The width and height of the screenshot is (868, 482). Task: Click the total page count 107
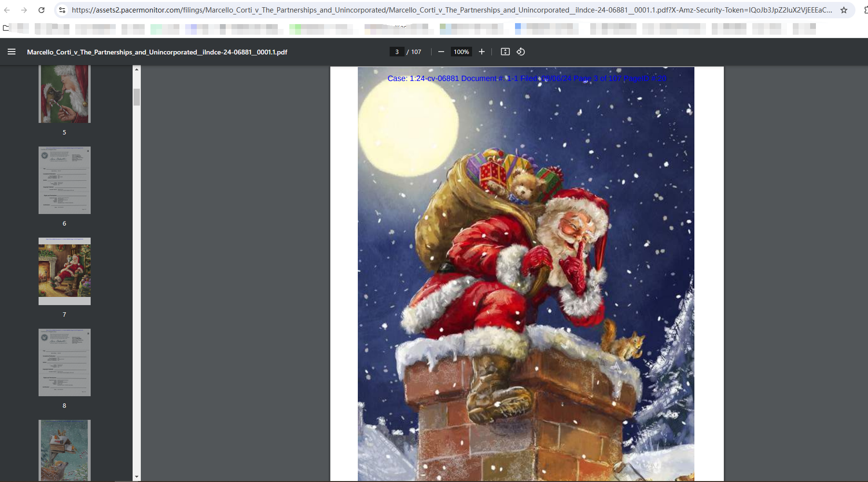tap(416, 52)
